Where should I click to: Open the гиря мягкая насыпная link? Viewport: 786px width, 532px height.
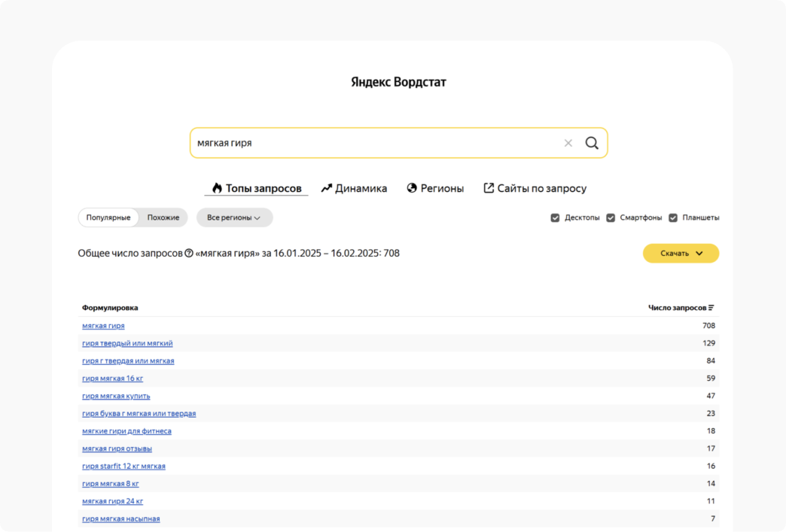tap(120, 518)
